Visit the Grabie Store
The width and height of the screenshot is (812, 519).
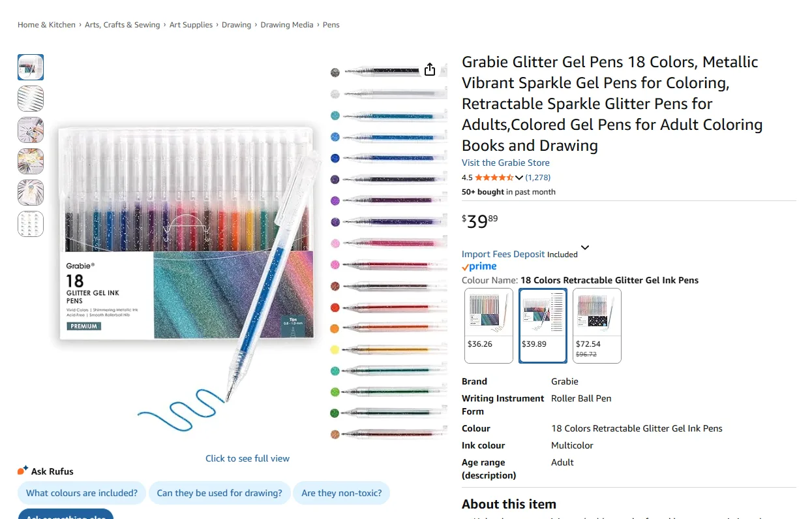[505, 163]
